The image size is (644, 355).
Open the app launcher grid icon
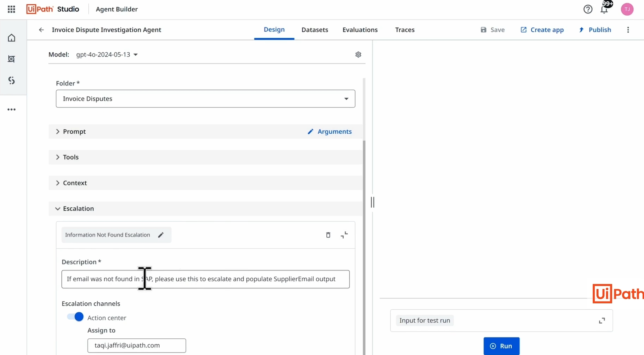click(x=11, y=9)
